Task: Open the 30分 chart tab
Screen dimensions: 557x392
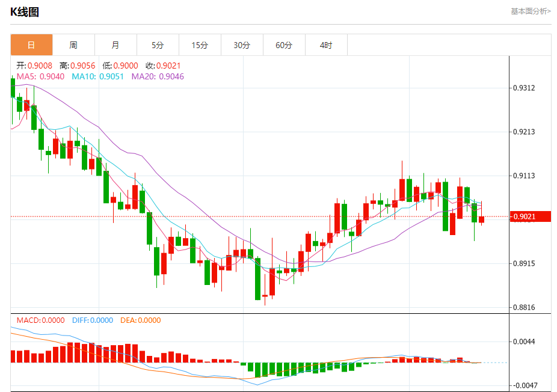Action: tap(242, 45)
